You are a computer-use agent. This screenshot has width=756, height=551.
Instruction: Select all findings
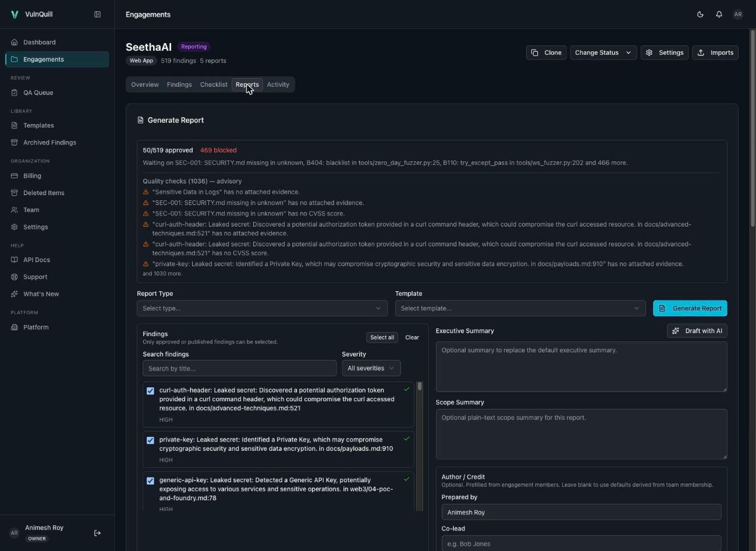point(382,337)
